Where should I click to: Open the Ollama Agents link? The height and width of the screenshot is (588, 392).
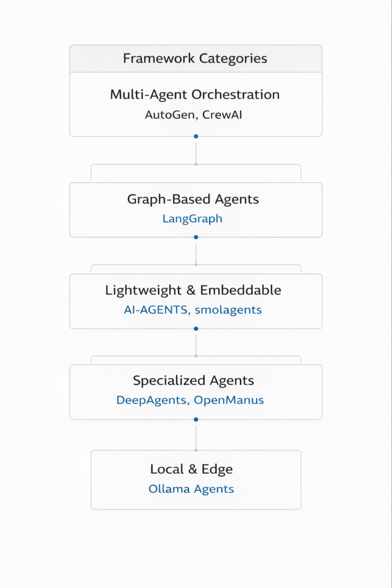191,489
